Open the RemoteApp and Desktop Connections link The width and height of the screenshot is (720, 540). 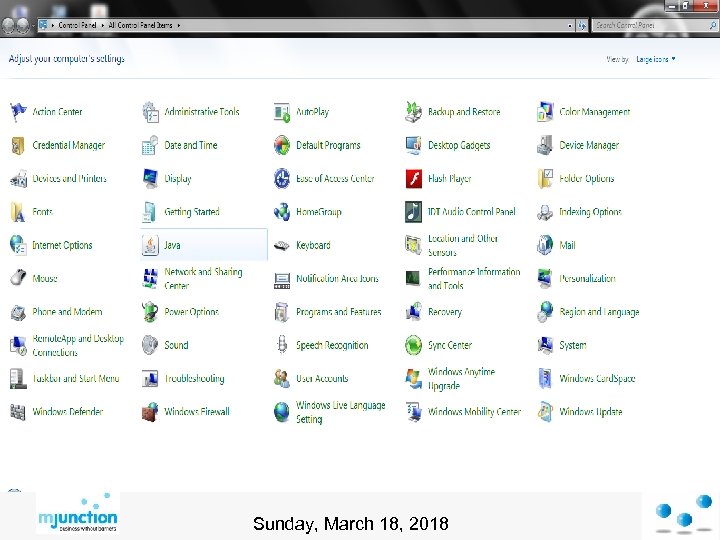(78, 345)
